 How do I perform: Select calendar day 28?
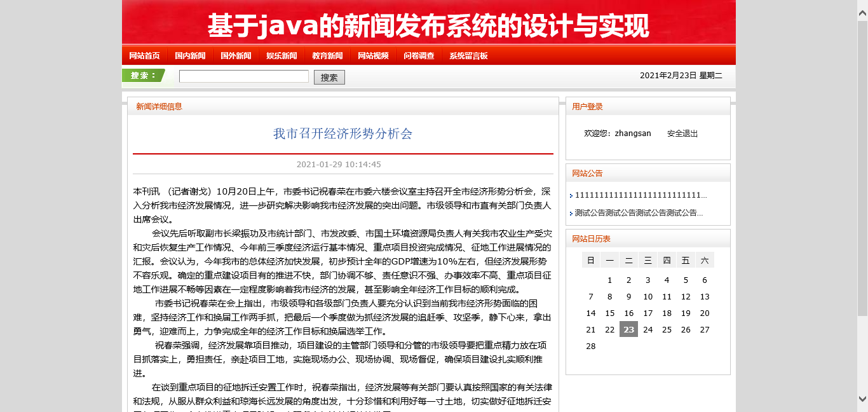(591, 347)
